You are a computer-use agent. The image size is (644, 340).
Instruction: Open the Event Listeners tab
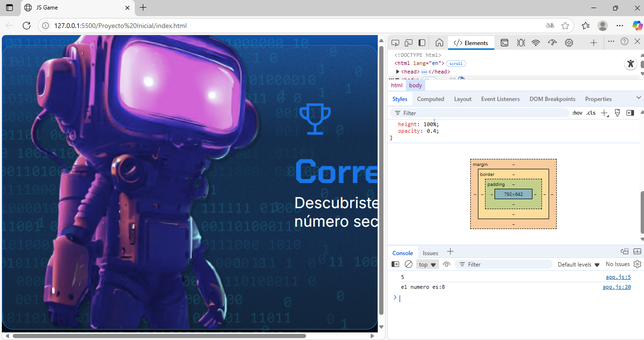[x=500, y=99]
